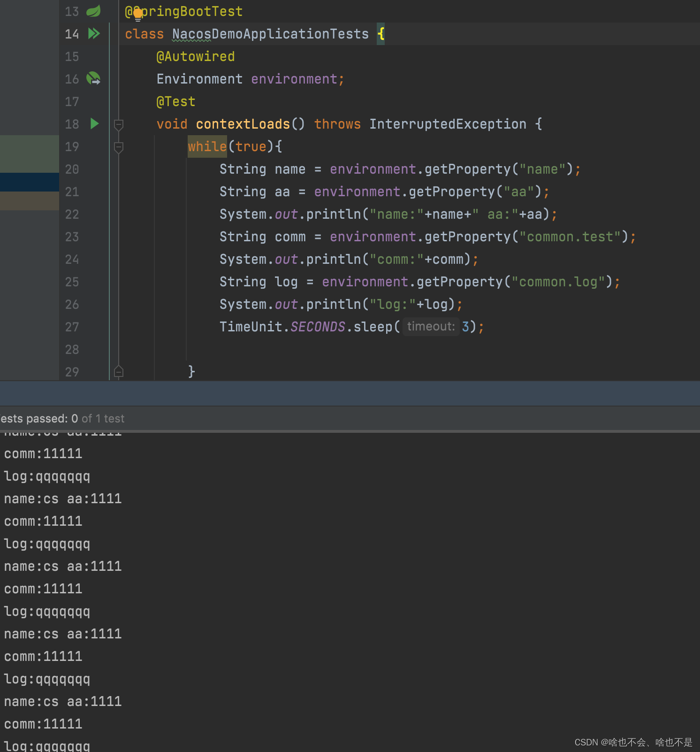Click the closing brace on line 29

point(191,371)
